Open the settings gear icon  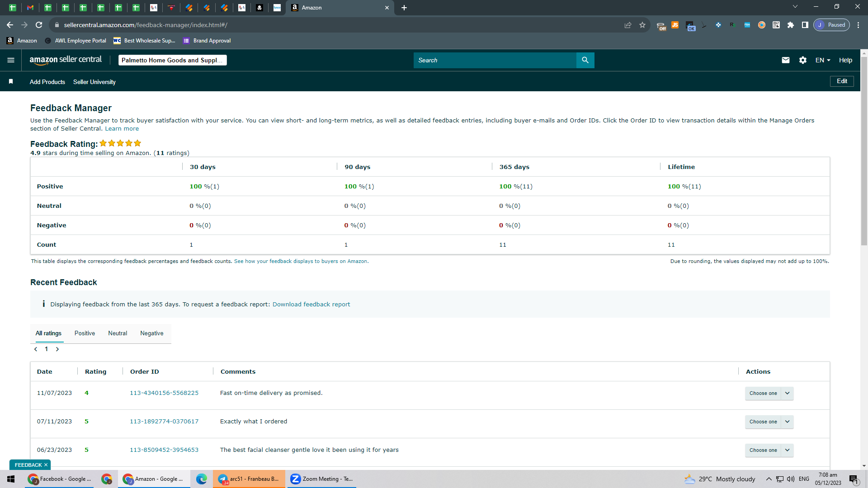coord(803,60)
